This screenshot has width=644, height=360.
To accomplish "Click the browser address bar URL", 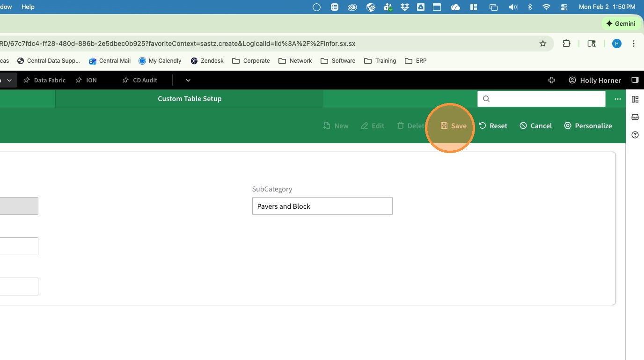I will [178, 44].
